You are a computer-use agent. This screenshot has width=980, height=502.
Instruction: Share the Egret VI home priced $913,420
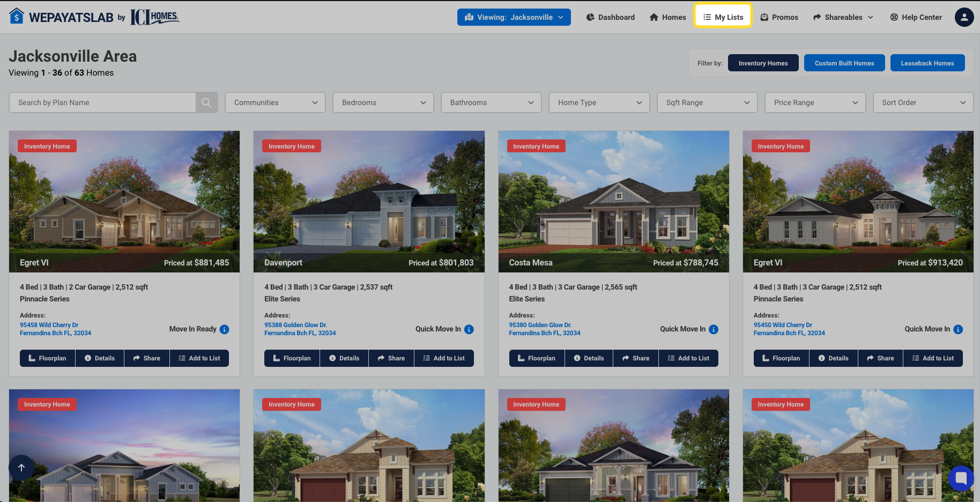881,358
